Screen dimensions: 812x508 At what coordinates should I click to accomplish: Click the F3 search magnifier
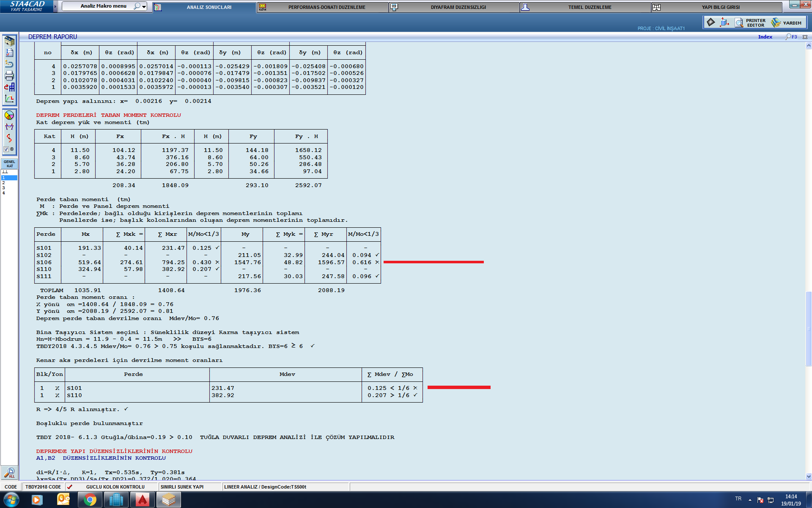click(789, 37)
